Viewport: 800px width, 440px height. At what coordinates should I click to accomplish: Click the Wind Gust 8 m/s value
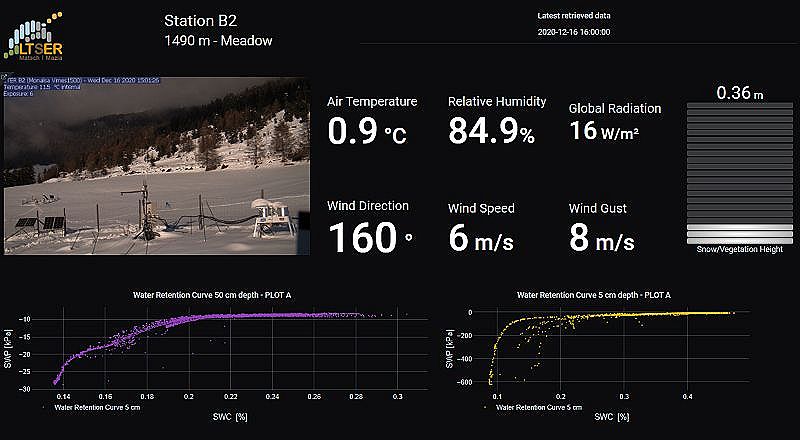coord(602,240)
